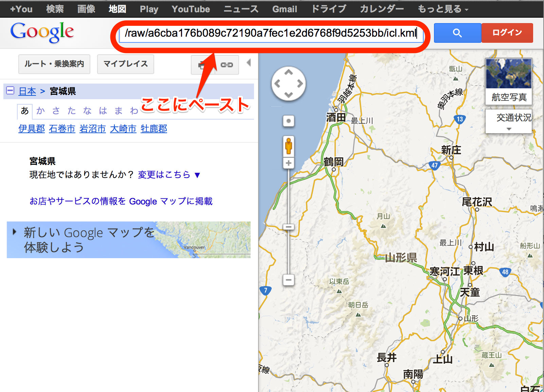Select the あ kana tab
The width and height of the screenshot is (544, 392).
pyautogui.click(x=25, y=111)
